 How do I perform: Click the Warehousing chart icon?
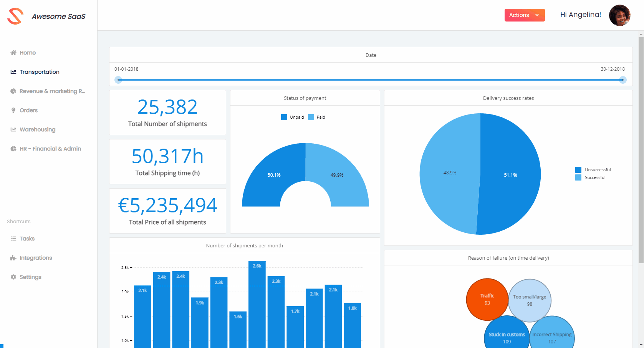(13, 129)
